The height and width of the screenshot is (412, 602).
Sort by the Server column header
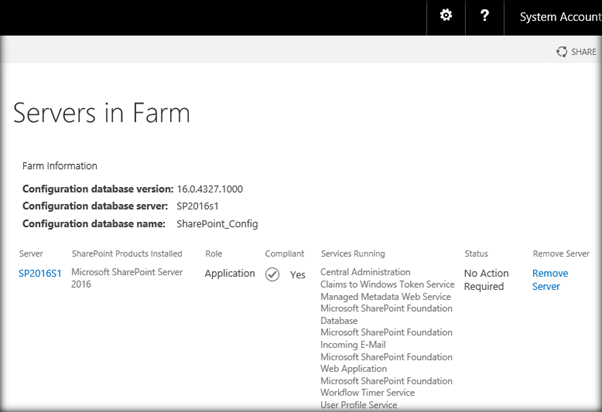tap(31, 253)
